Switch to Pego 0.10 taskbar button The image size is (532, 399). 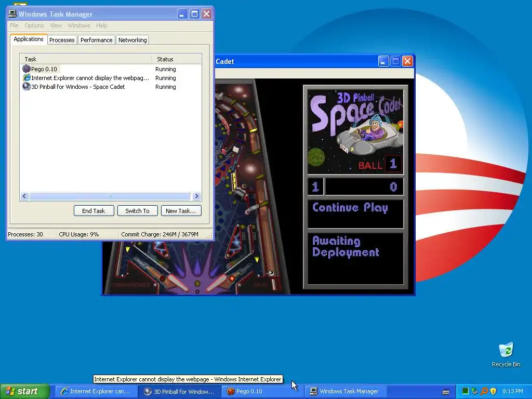[263, 391]
